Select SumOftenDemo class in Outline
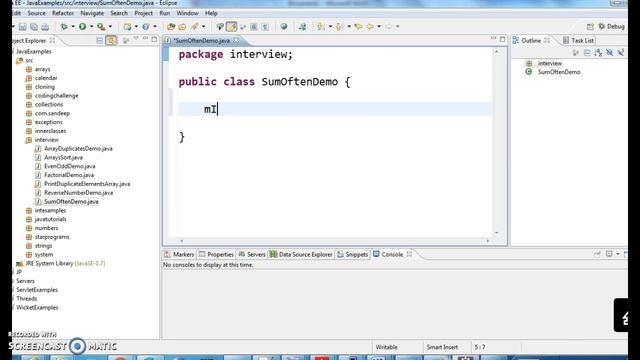 (559, 72)
